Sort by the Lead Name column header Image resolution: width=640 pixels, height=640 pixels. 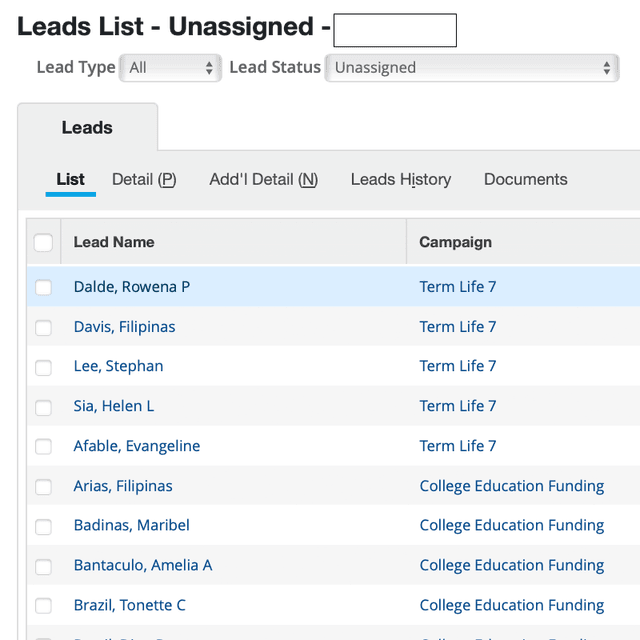114,242
